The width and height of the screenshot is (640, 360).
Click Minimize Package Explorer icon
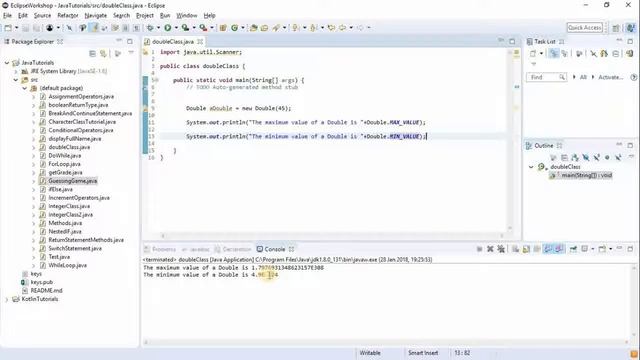119,41
